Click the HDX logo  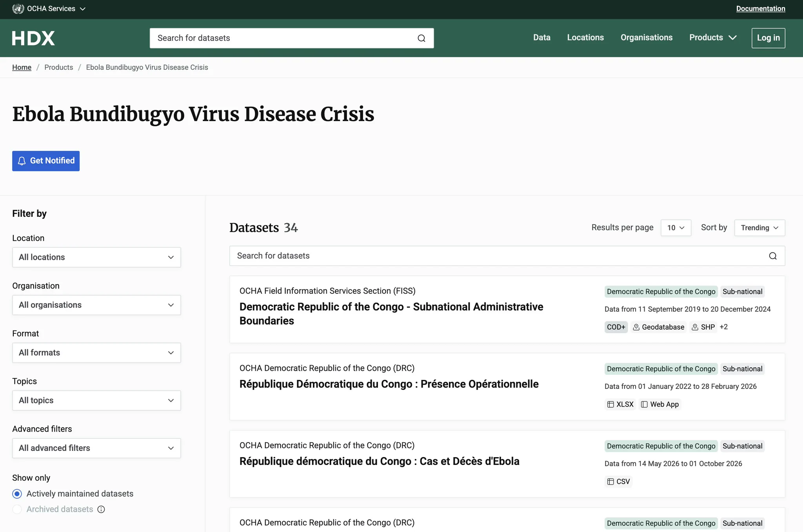(33, 38)
